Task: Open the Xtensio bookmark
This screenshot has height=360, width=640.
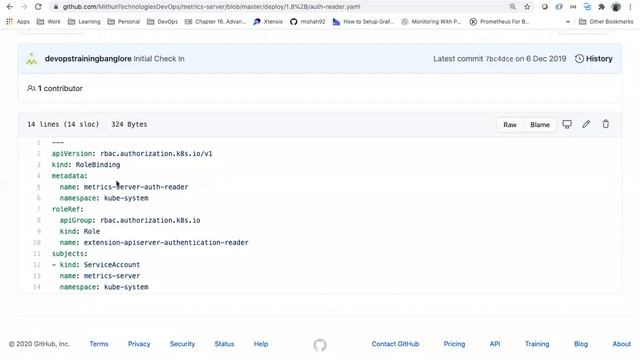Action: [x=268, y=22]
